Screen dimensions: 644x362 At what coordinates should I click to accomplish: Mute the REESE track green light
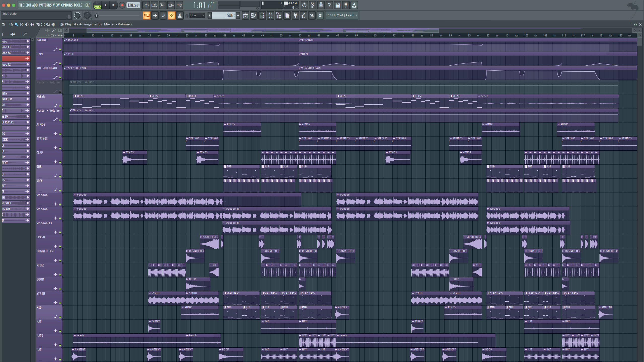coord(60,106)
